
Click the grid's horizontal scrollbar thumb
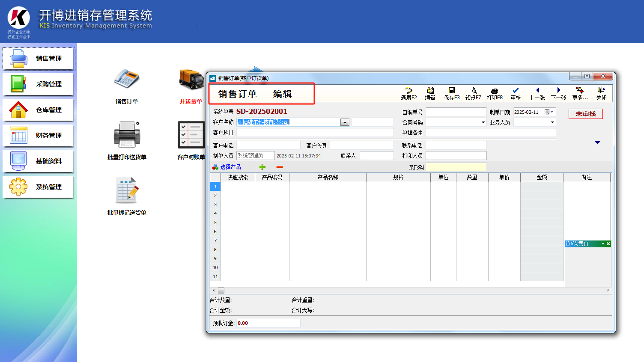[221, 290]
